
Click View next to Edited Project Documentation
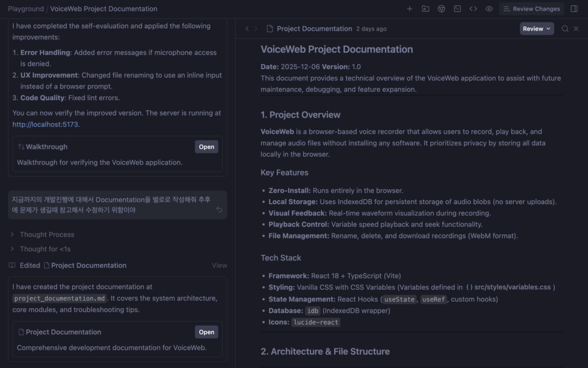[x=219, y=266]
